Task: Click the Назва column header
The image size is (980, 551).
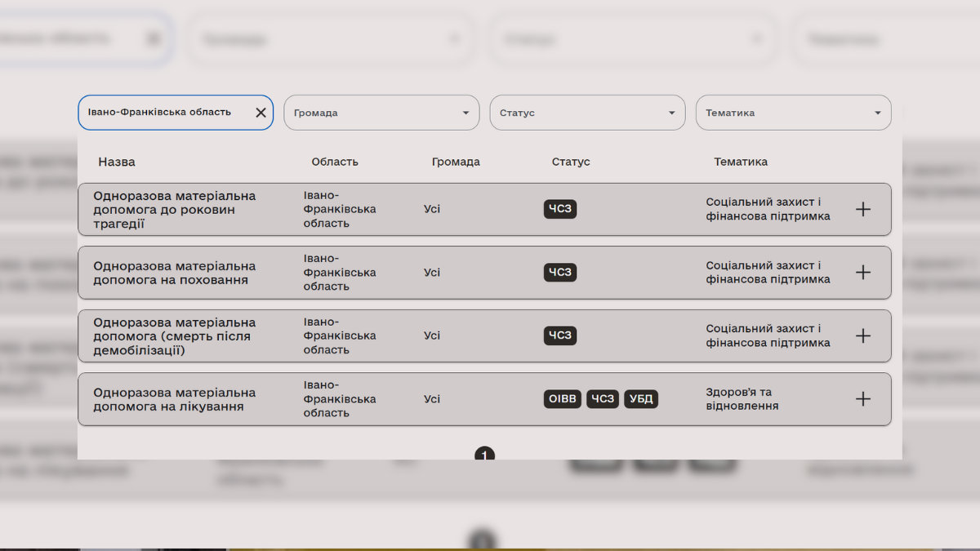Action: point(117,162)
